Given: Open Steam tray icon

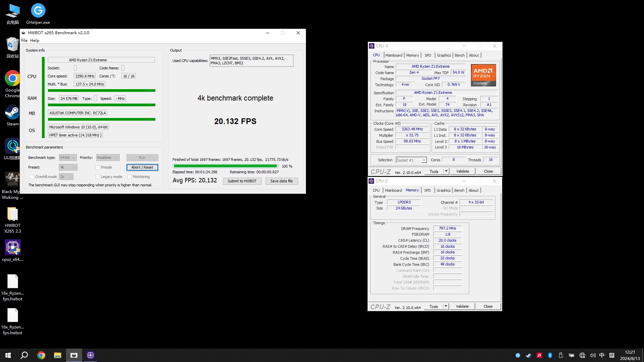Looking at the screenshot, I should [529, 355].
